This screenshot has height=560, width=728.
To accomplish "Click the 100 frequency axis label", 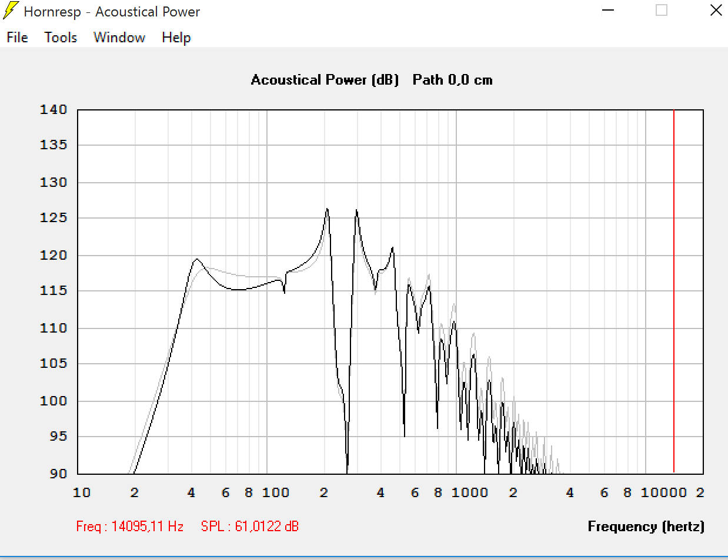I will (x=275, y=492).
